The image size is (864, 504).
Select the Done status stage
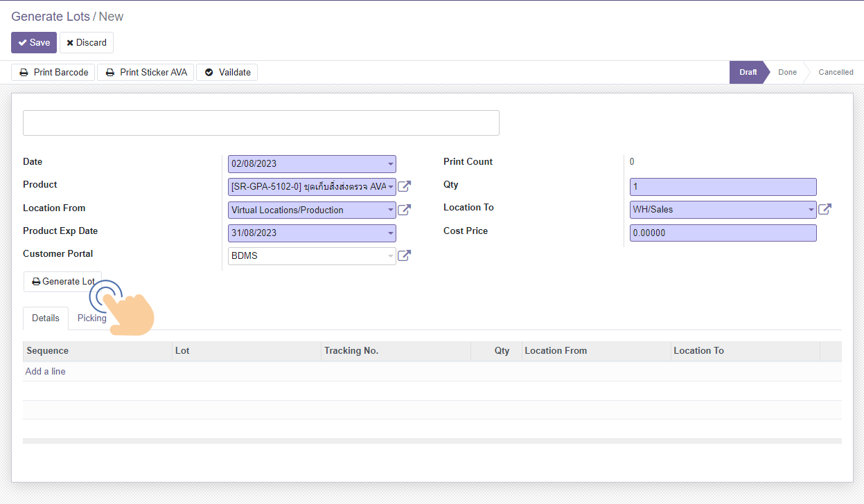pyautogui.click(x=787, y=72)
